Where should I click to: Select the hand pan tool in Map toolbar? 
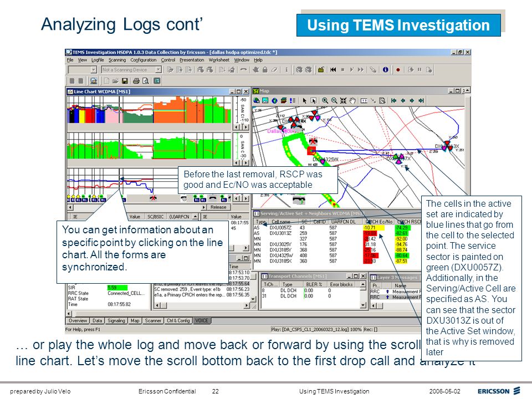coord(352,101)
